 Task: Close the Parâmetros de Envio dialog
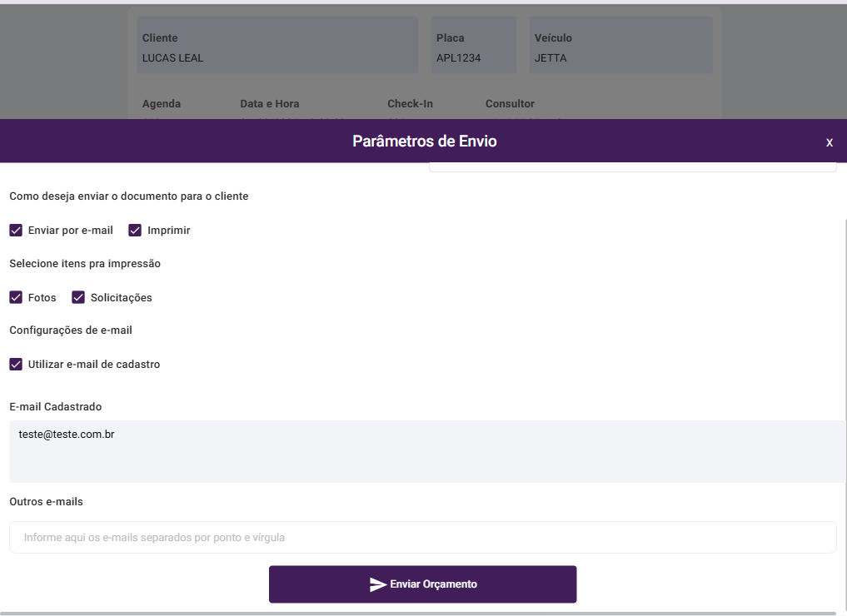pyautogui.click(x=829, y=142)
